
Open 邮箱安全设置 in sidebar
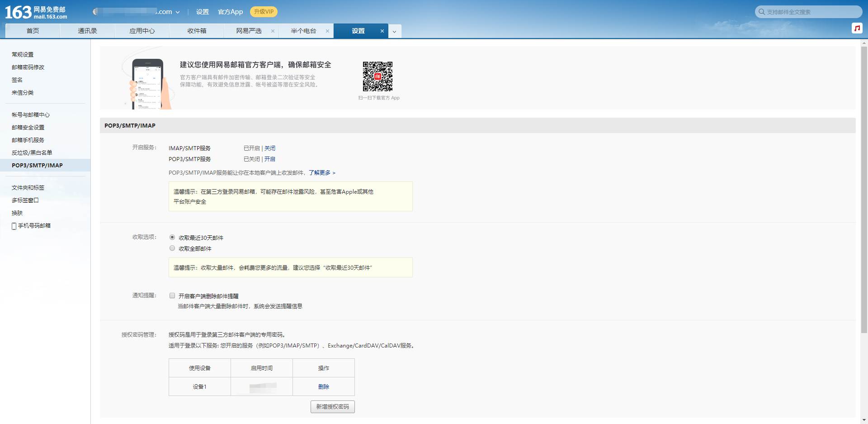tap(28, 128)
